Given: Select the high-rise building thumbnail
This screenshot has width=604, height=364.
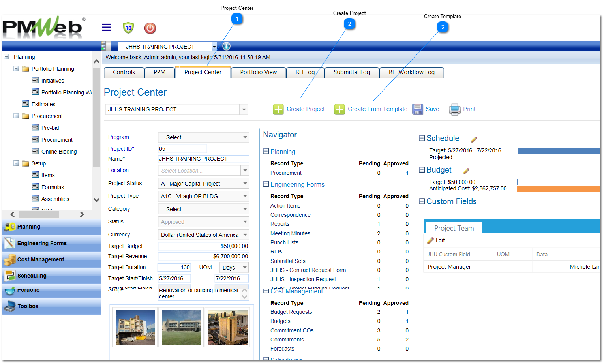Looking at the screenshot, I should (x=228, y=327).
